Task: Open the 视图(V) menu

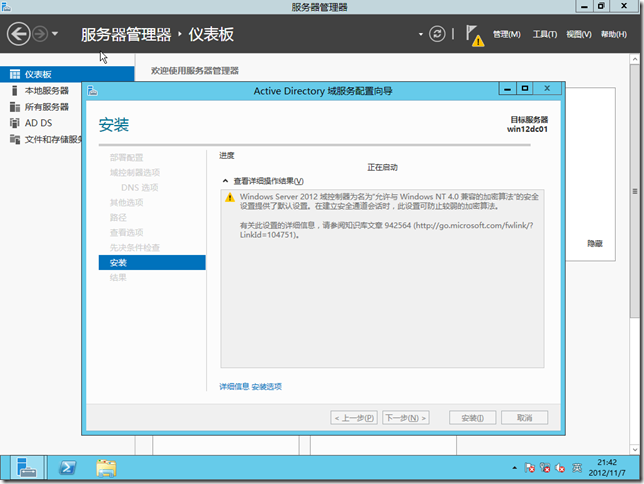Action: (579, 35)
